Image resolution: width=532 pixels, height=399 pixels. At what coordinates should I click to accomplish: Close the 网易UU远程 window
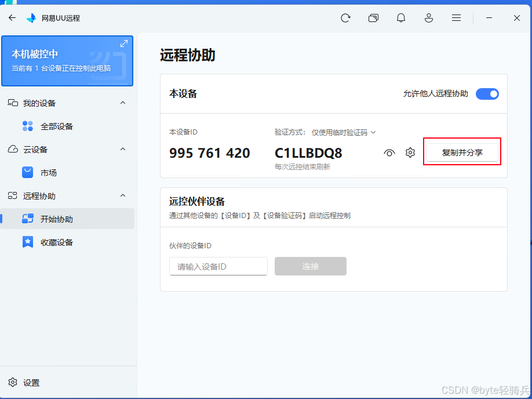517,17
